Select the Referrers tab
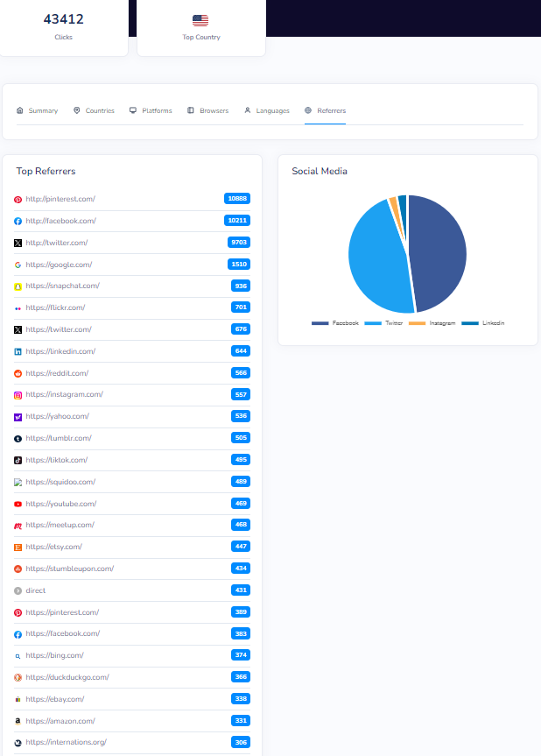541x756 pixels. 325,110
